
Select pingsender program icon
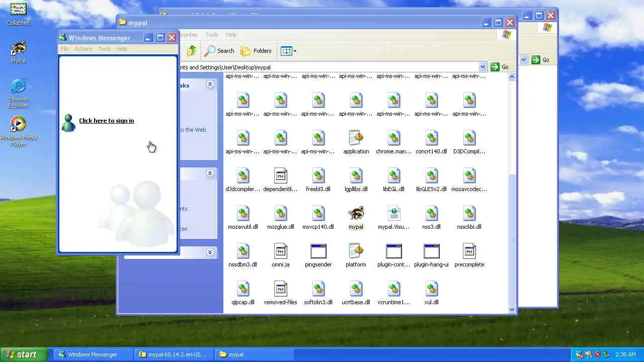point(318,251)
